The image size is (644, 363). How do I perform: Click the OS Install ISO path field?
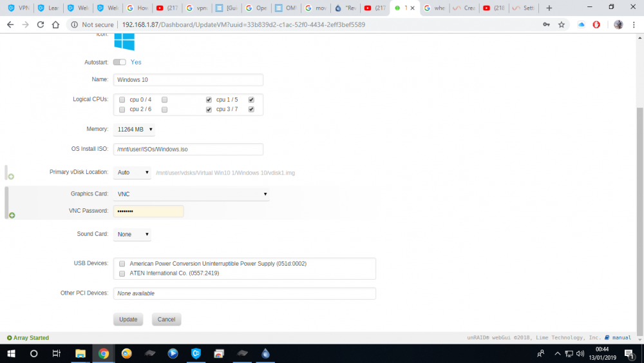tap(188, 149)
